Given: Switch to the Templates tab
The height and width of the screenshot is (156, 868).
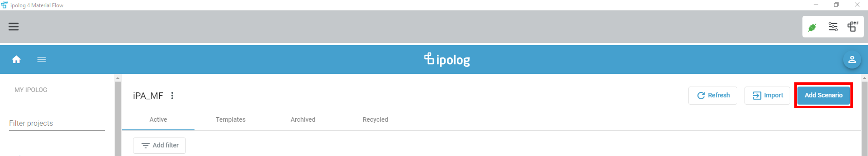Looking at the screenshot, I should pyautogui.click(x=230, y=120).
